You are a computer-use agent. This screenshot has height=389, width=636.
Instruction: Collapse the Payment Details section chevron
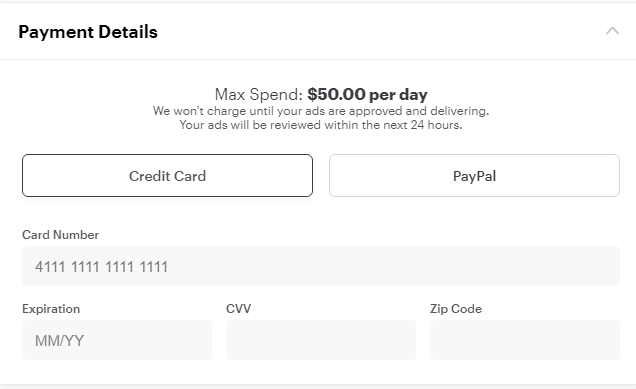612,31
